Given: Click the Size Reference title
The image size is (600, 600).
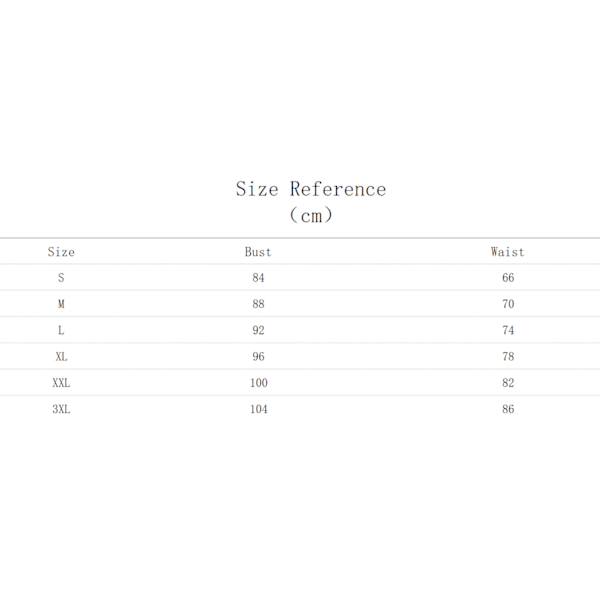Looking at the screenshot, I should pos(311,189).
